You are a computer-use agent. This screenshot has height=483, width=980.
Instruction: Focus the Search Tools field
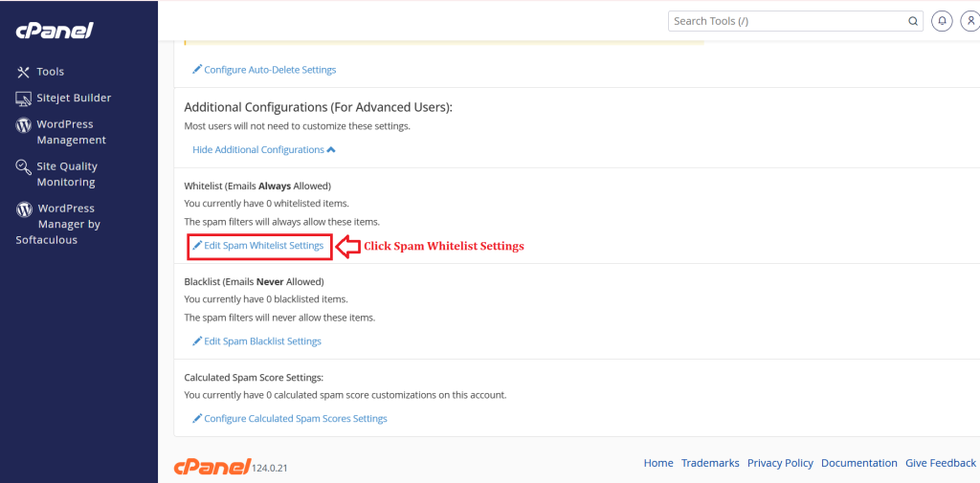coord(795,21)
